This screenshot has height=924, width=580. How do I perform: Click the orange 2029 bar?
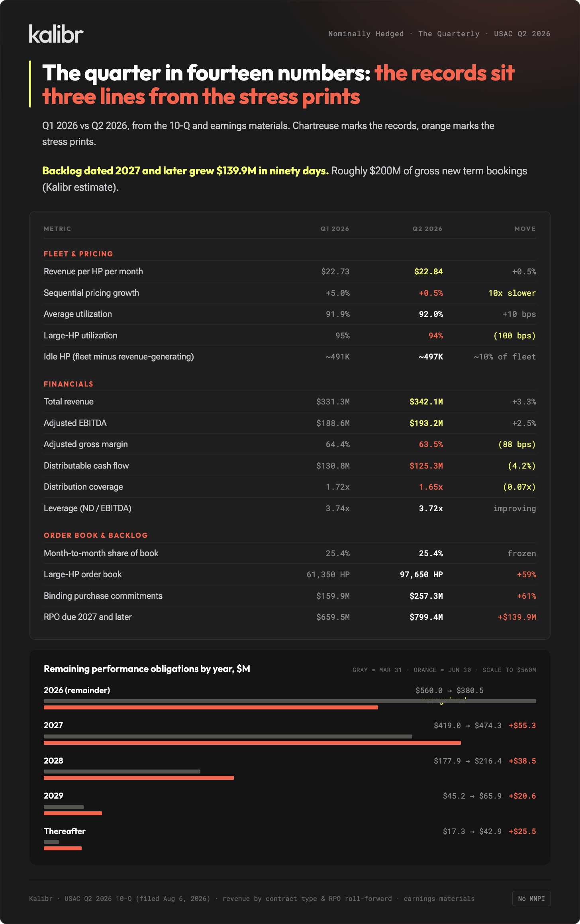tap(73, 813)
